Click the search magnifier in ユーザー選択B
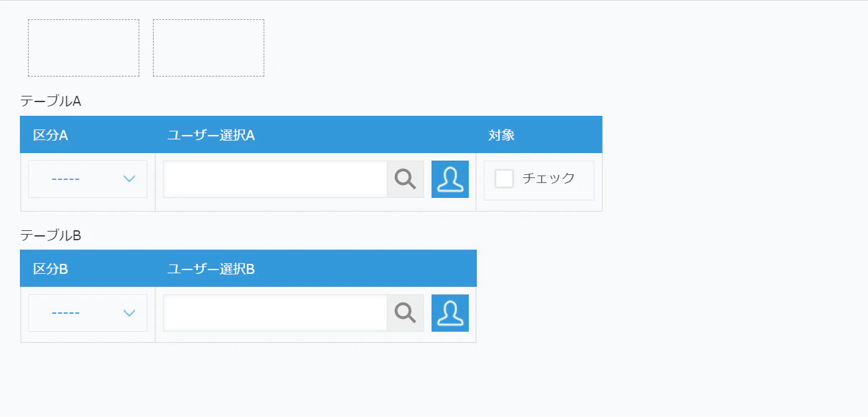This screenshot has height=417, width=868. pyautogui.click(x=405, y=313)
